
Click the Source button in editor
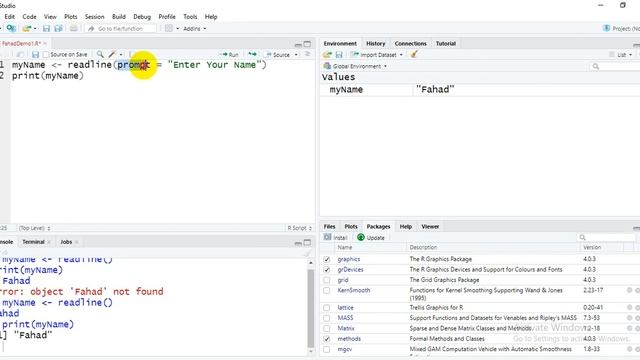tap(278, 54)
